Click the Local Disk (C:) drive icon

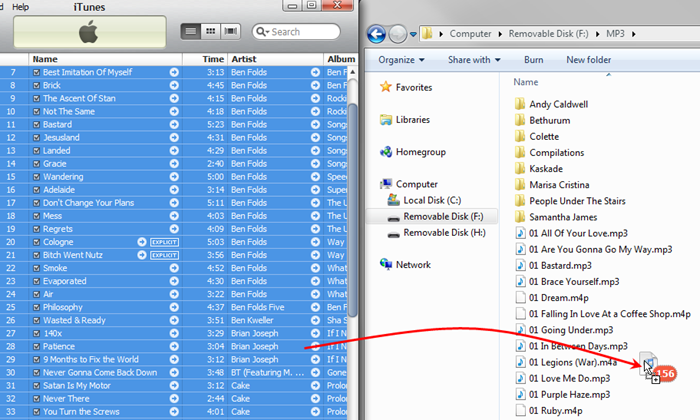coord(393,200)
